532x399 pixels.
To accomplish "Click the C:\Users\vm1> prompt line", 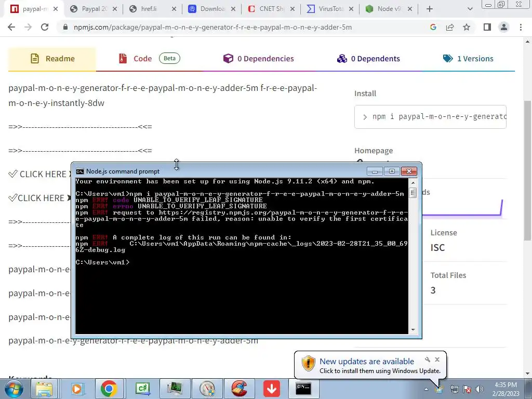I will [x=102, y=262].
